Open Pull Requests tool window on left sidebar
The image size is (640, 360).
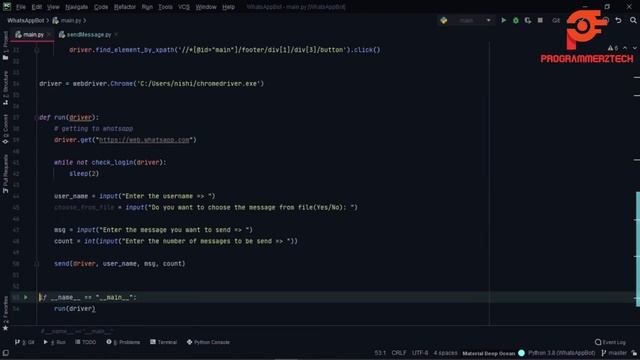[5, 174]
